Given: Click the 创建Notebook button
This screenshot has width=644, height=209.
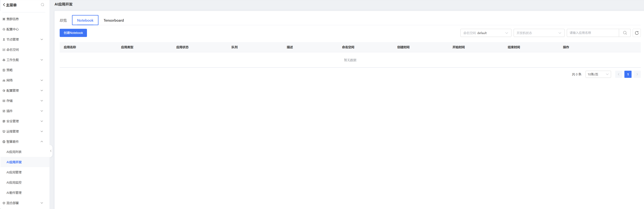Looking at the screenshot, I should tap(73, 33).
